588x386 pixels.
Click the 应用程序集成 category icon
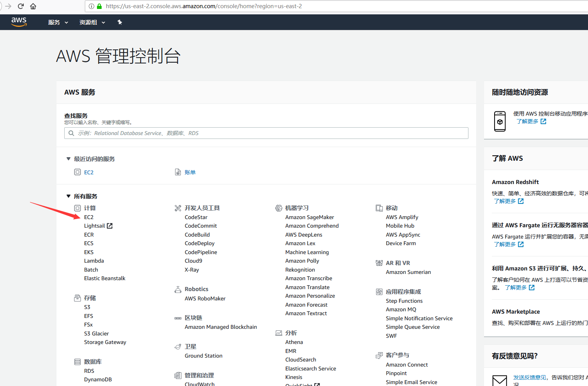(379, 291)
